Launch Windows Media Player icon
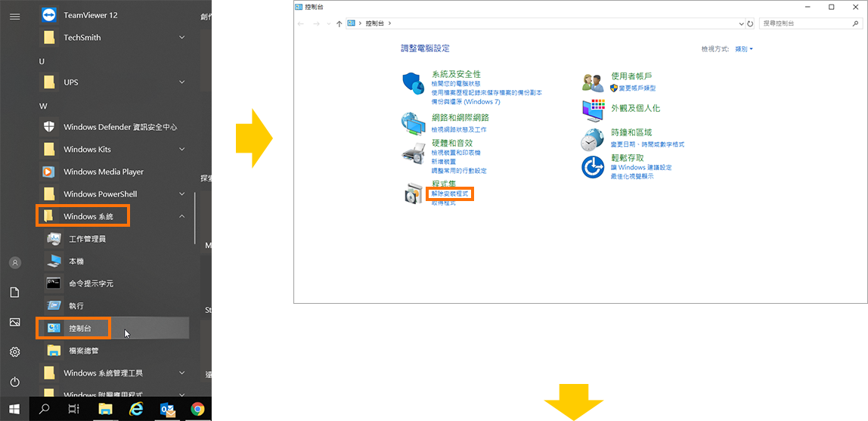The height and width of the screenshot is (421, 868). click(49, 172)
